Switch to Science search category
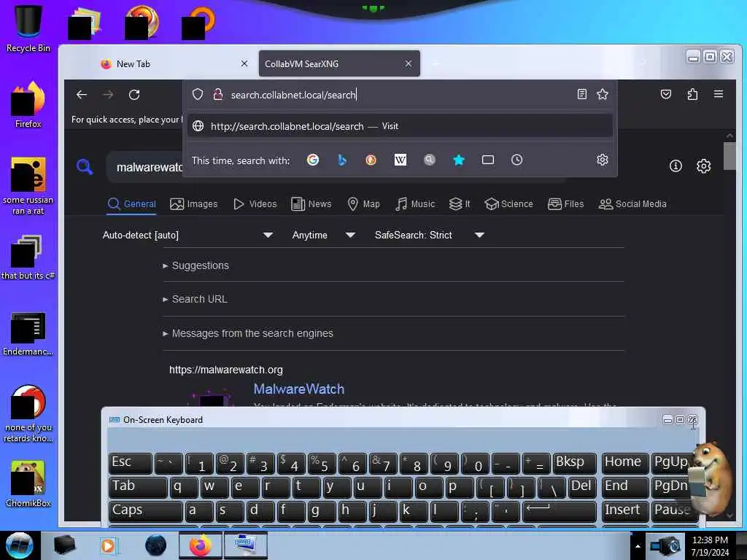This screenshot has width=747, height=560. click(508, 204)
